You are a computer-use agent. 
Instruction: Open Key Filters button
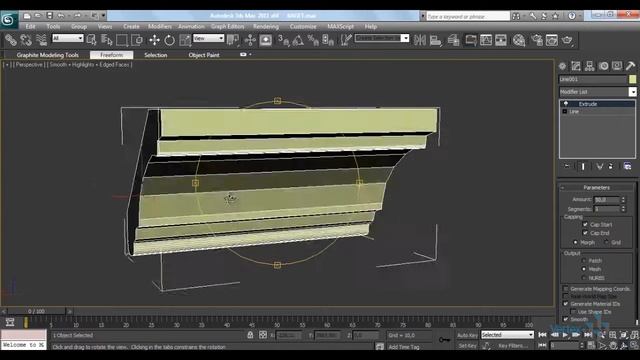pos(512,346)
